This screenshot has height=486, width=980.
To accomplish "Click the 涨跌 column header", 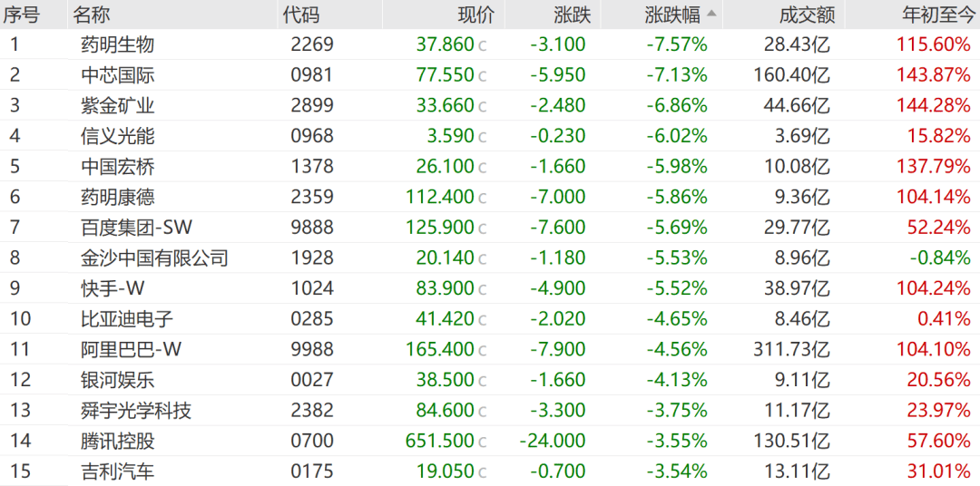I will click(x=572, y=15).
